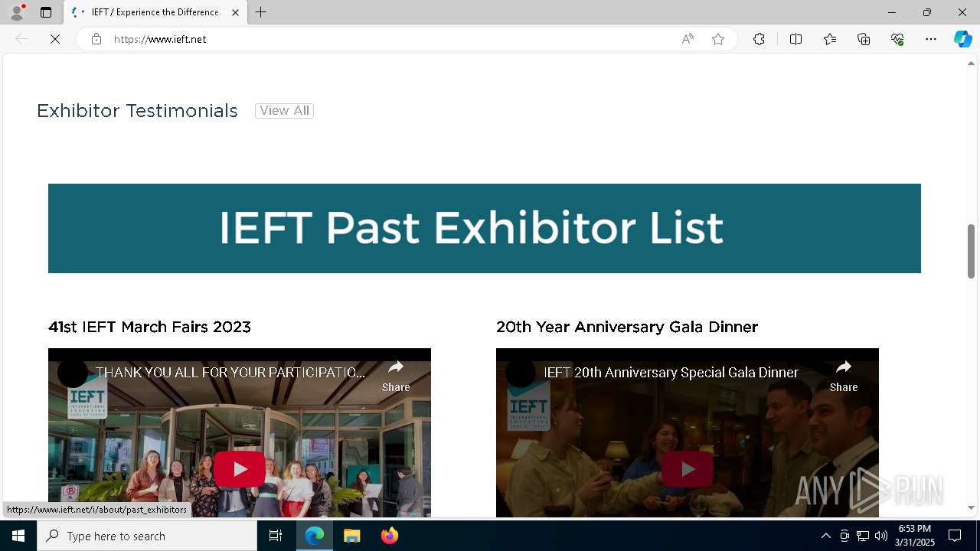The width and height of the screenshot is (980, 551).
Task: Open File Explorer from the taskbar
Action: [351, 536]
